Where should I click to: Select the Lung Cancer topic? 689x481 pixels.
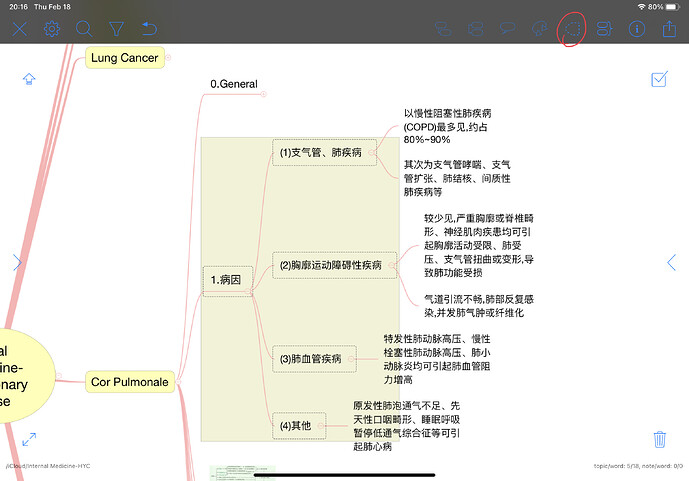tap(125, 58)
